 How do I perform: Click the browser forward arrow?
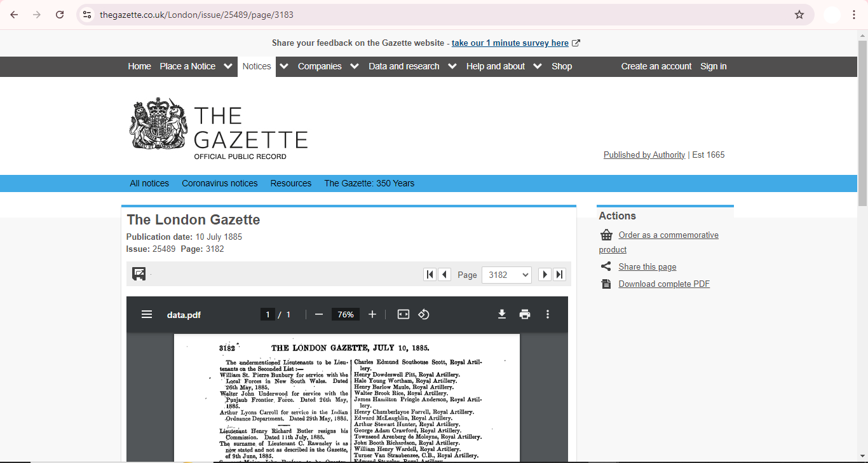(x=37, y=15)
